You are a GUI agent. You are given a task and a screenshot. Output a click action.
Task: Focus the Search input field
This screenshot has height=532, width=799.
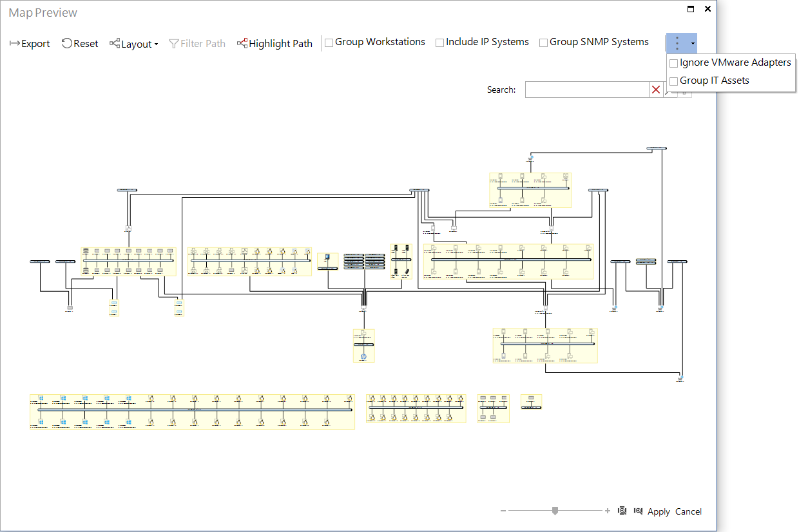[x=587, y=90]
